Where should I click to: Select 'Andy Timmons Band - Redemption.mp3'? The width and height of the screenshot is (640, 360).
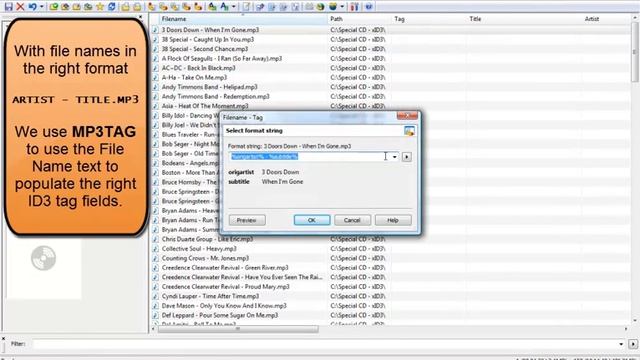click(x=216, y=96)
